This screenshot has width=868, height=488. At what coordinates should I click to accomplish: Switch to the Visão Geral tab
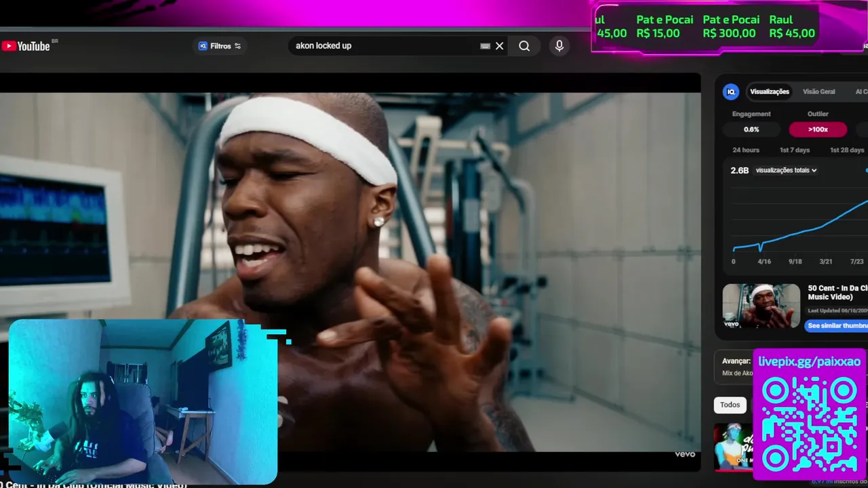pos(819,91)
